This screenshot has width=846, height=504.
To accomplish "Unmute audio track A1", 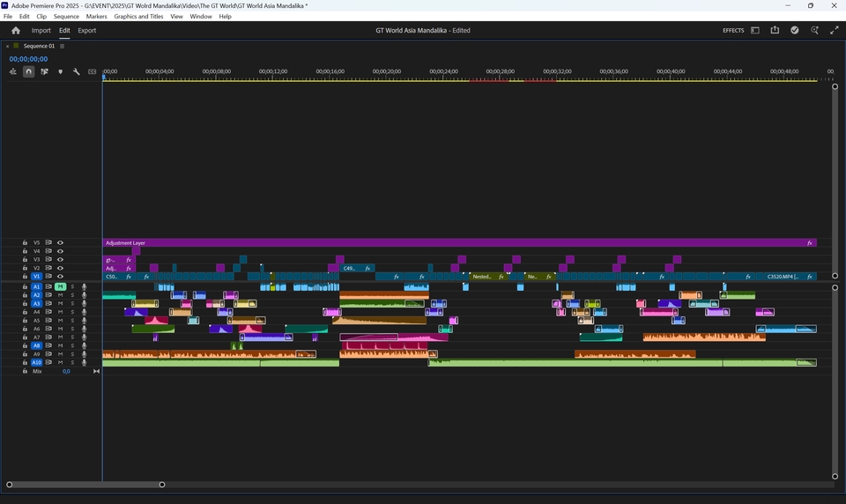I will coord(60,286).
